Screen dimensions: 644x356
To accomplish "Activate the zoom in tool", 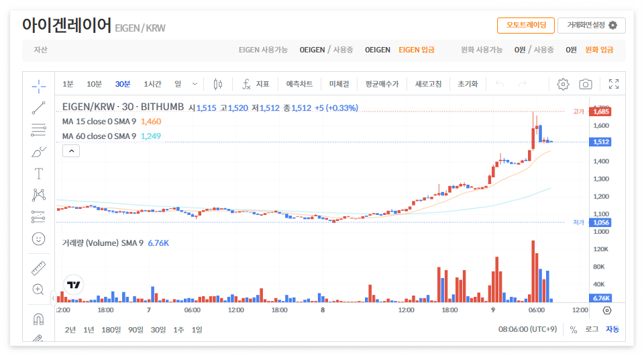I will (39, 290).
